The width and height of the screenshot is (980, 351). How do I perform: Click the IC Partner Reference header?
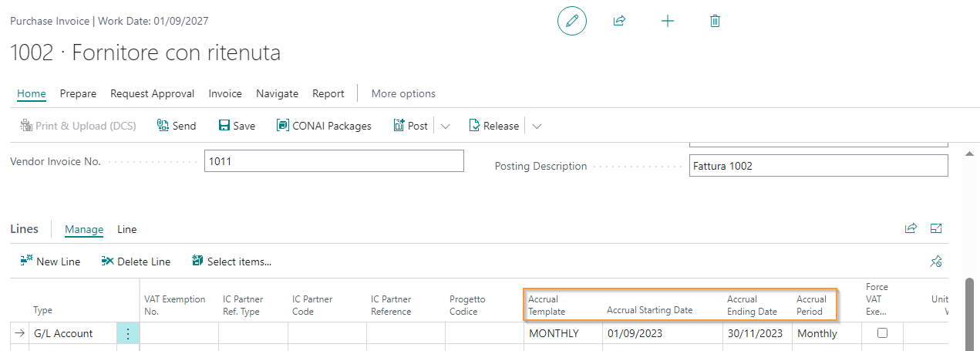pos(391,305)
